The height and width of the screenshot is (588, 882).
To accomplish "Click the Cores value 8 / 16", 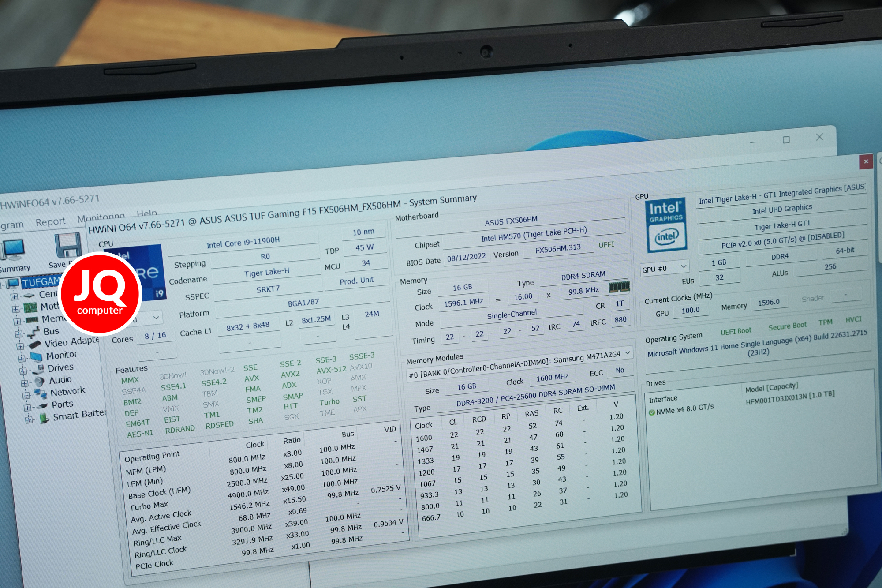I will tap(155, 336).
